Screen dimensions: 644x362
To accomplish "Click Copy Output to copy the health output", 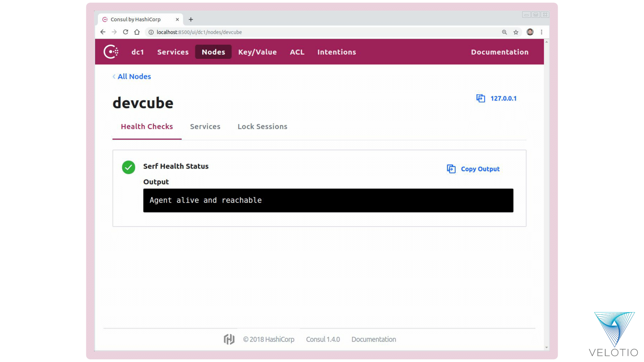I will click(480, 169).
